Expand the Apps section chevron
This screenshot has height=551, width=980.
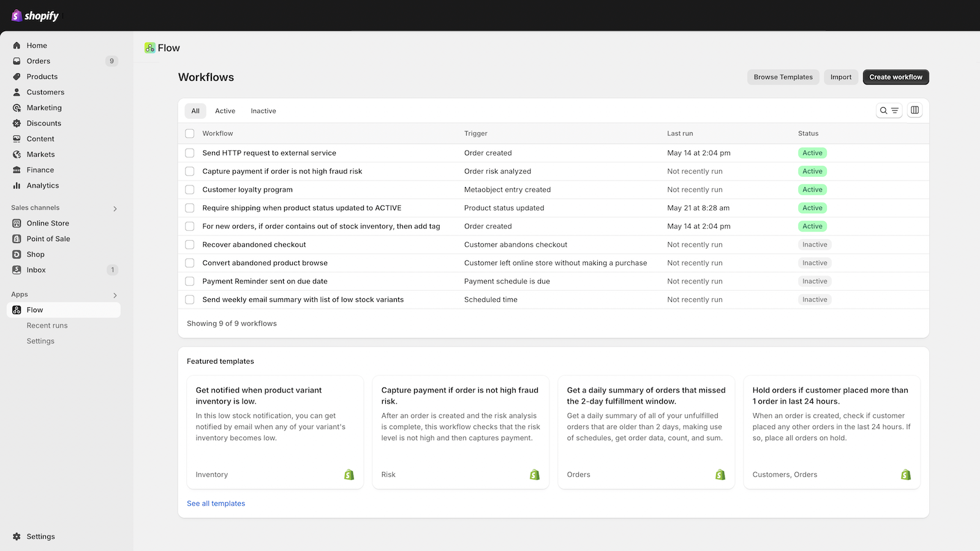click(115, 295)
